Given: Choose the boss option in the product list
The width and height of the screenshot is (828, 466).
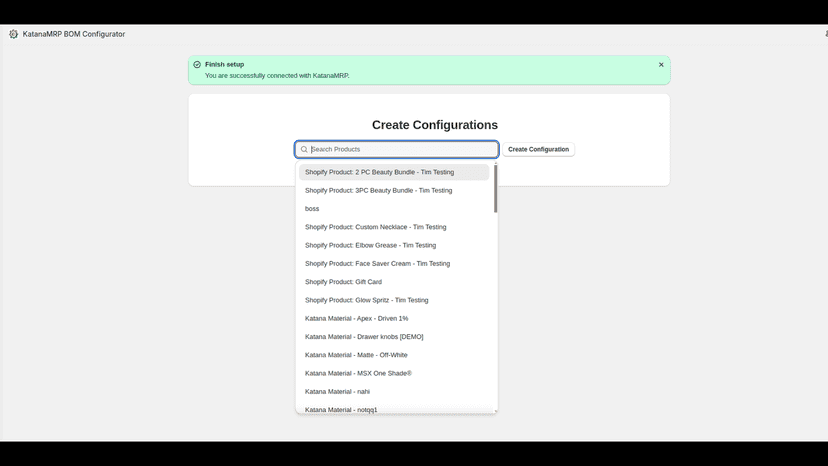Looking at the screenshot, I should 394,209.
